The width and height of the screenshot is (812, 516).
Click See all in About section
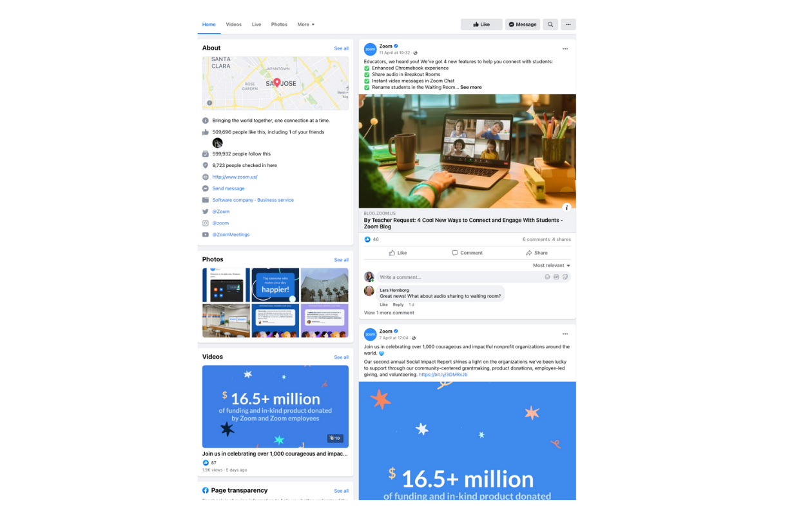341,48
